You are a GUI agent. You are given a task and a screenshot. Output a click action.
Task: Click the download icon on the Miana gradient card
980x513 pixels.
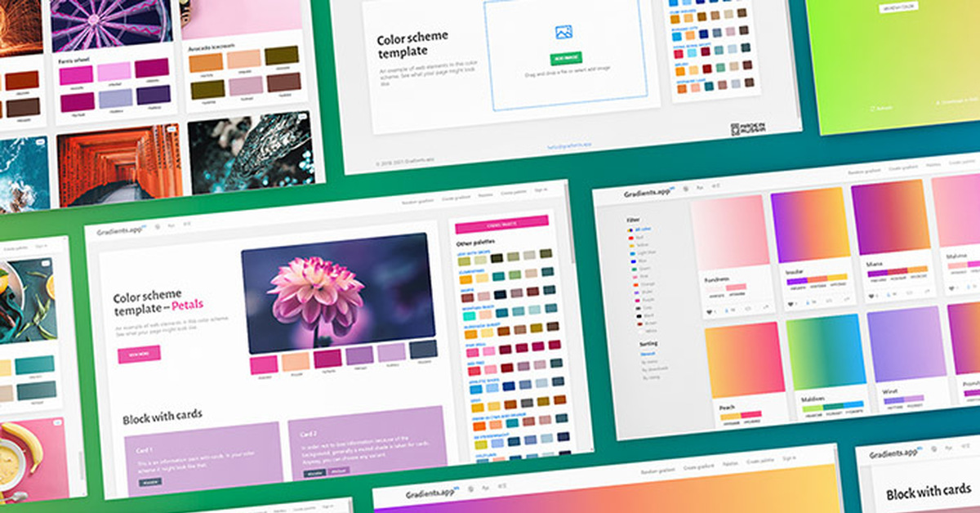(889, 294)
